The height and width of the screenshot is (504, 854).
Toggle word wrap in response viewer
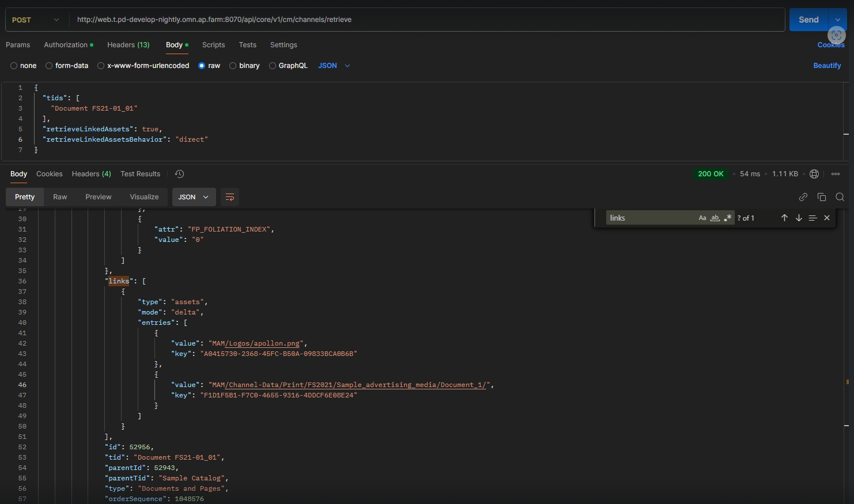coord(229,197)
